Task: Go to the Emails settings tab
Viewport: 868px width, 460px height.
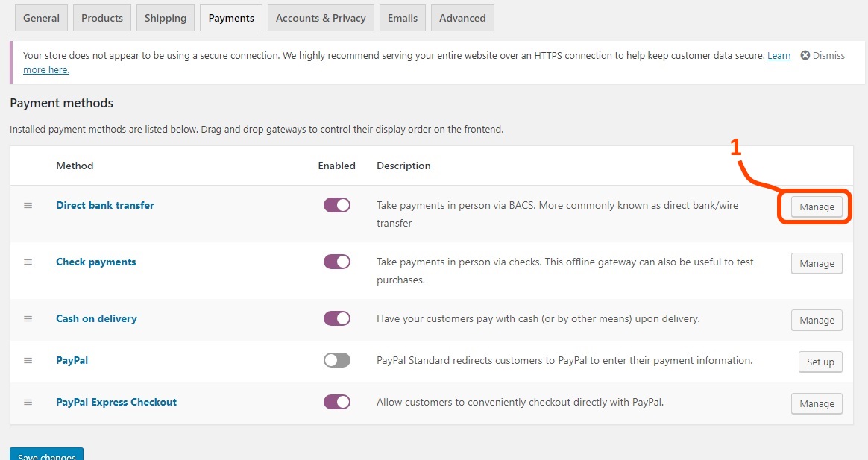Action: (x=402, y=17)
